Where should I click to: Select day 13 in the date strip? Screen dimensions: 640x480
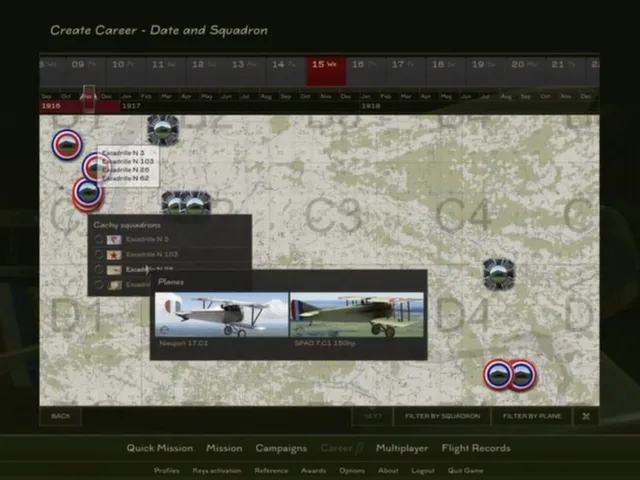245,71
